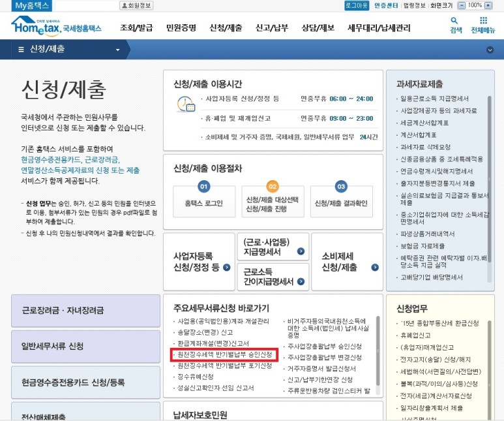Open 일용근로소득 지급명세서 link
The height and width of the screenshot is (421, 504).
pos(434,99)
